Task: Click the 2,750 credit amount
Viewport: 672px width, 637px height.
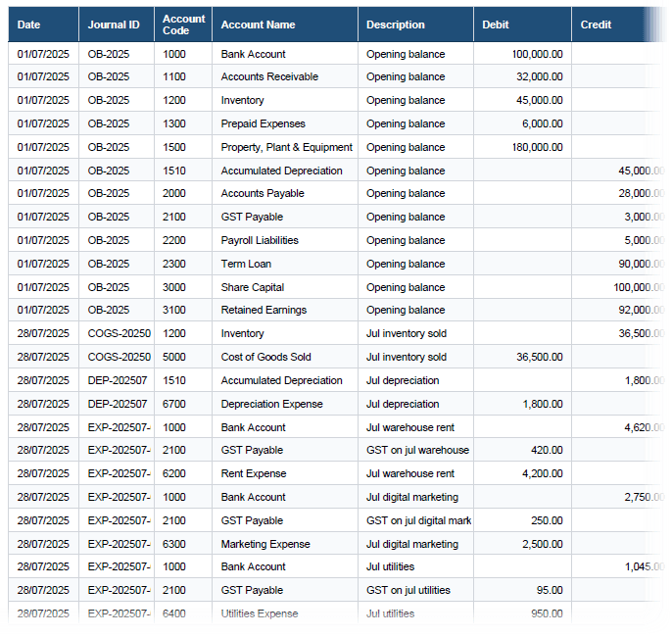Action: [x=645, y=497]
